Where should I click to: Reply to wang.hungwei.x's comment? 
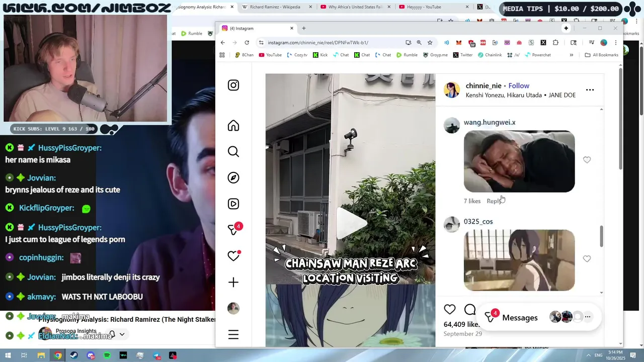pos(494,201)
